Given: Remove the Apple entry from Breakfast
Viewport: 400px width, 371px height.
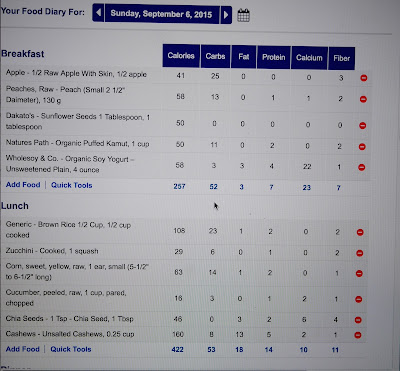Looking at the screenshot, I should (x=364, y=78).
